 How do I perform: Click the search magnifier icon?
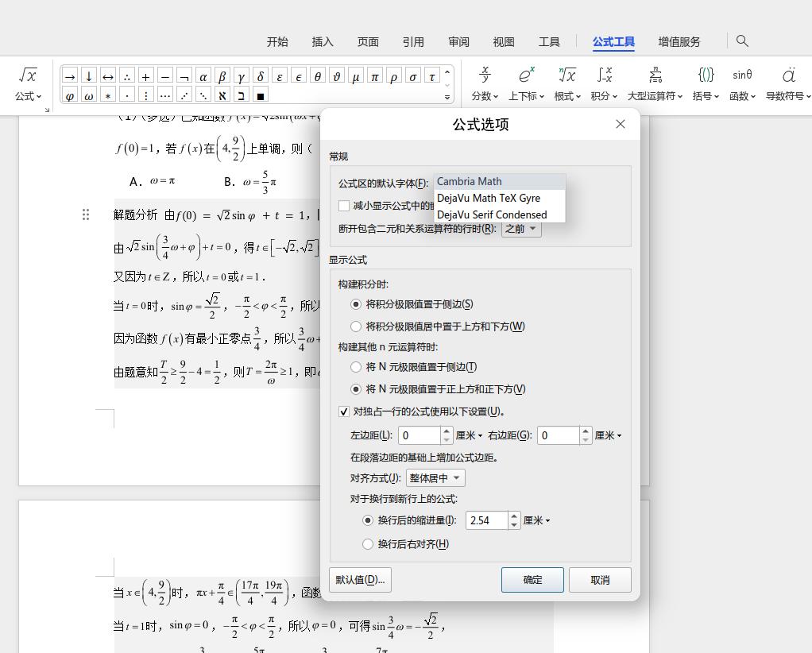tap(742, 41)
